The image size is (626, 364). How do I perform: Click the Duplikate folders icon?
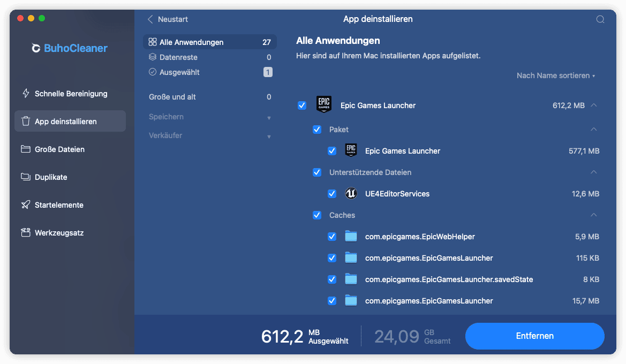click(26, 177)
